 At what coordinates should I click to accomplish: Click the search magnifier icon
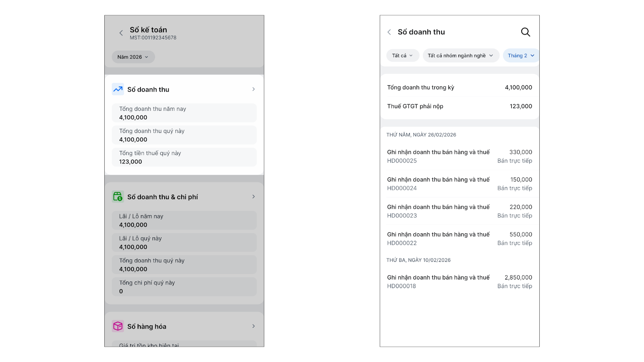[525, 32]
